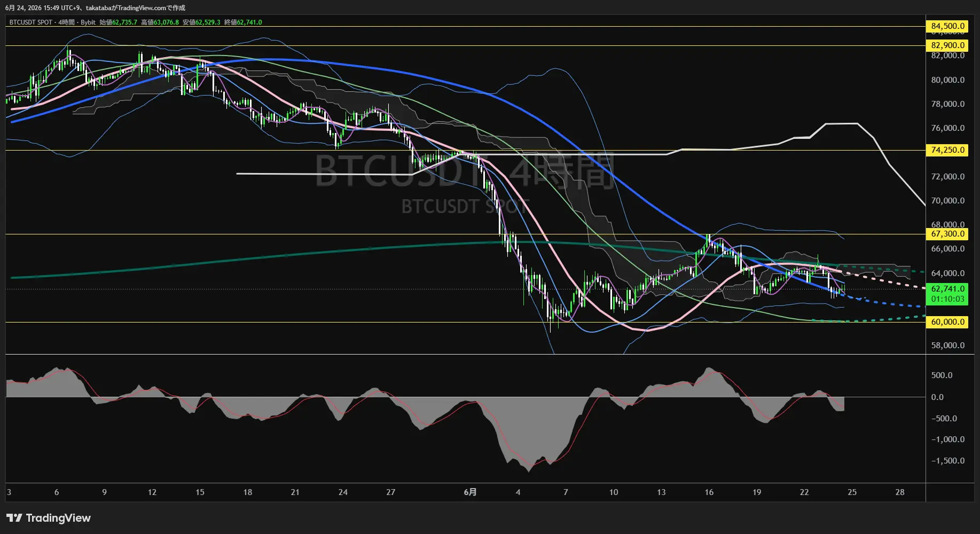The image size is (980, 534).
Task: Click the 18 date label on time axis
Action: 248,492
